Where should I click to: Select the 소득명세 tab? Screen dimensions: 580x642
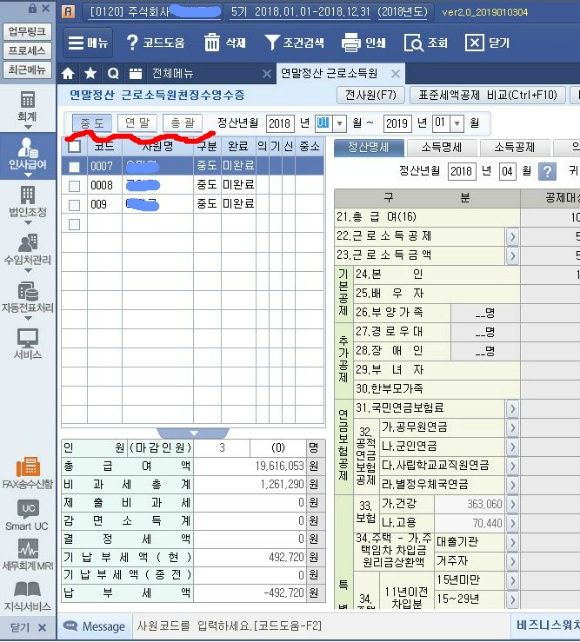click(x=442, y=147)
